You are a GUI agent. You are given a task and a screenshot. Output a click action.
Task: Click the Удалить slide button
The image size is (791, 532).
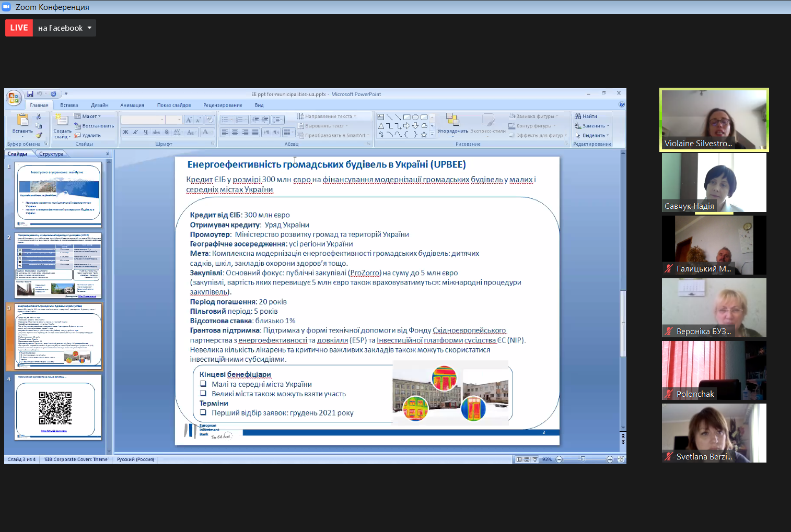[88, 135]
